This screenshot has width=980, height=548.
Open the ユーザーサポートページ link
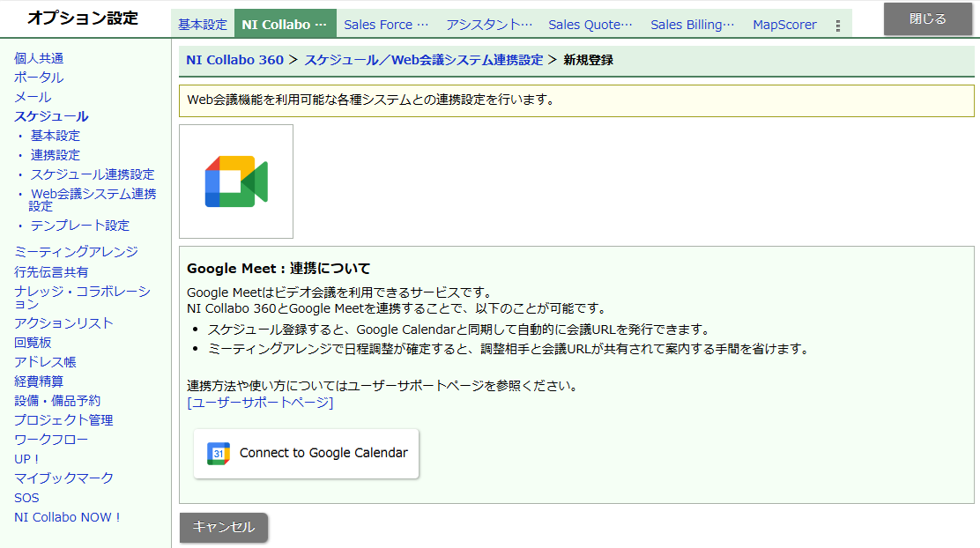click(x=260, y=403)
